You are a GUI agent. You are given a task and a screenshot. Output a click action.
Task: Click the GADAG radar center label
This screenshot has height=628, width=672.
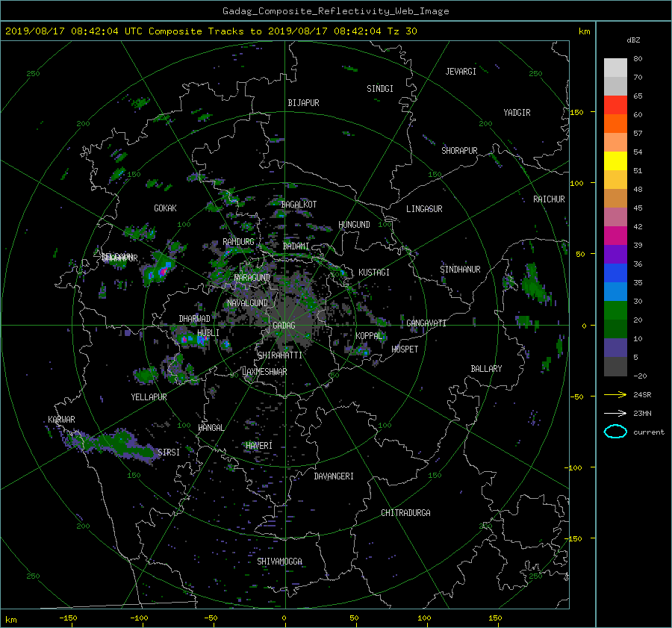[284, 326]
